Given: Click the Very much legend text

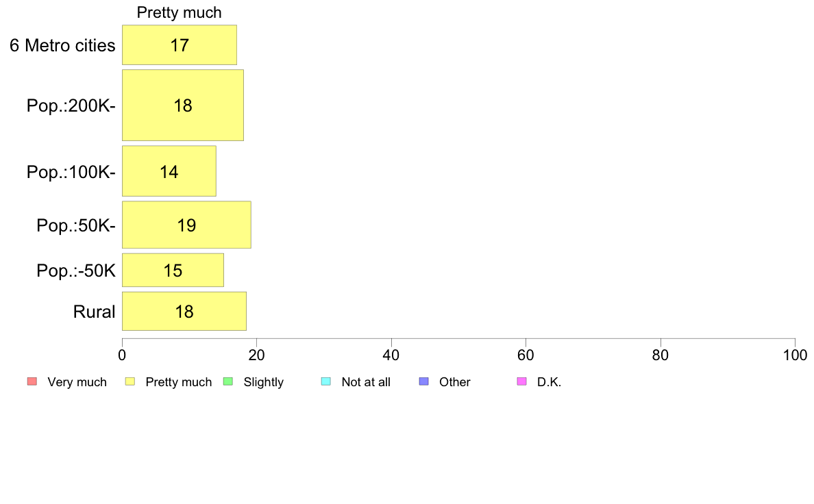Looking at the screenshot, I should point(77,382).
